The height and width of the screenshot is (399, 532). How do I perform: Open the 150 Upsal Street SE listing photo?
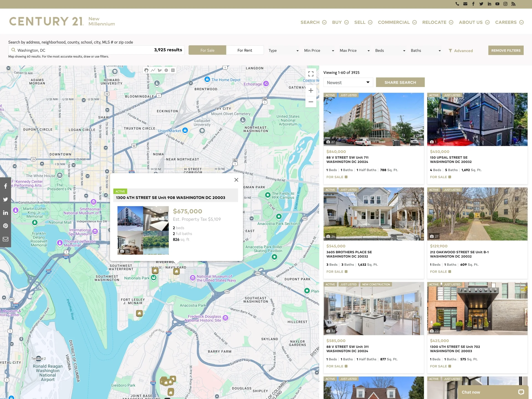(x=477, y=119)
